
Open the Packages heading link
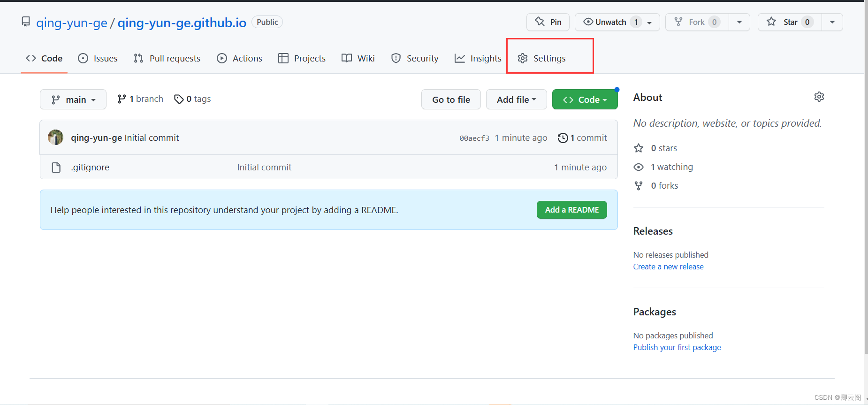coord(655,312)
